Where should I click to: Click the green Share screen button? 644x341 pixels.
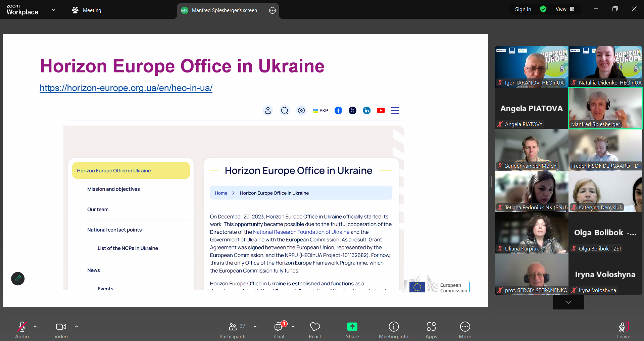352,330
